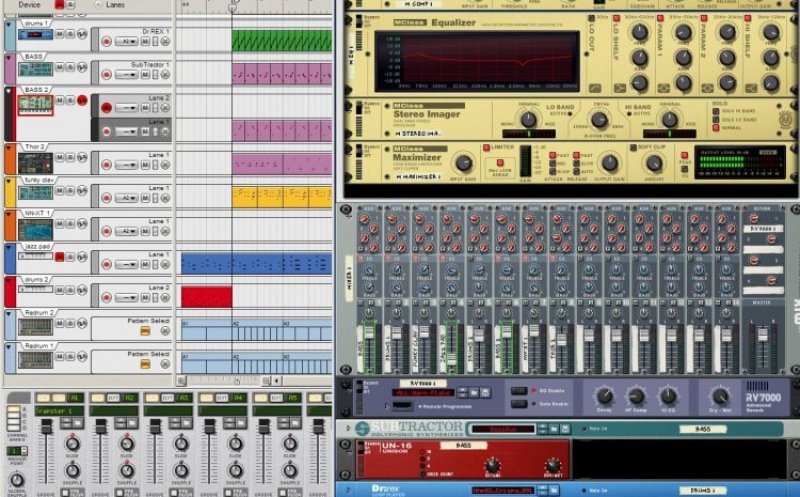Unfold the Dr.REX device in the rack
The height and width of the screenshot is (497, 800).
pos(348,490)
